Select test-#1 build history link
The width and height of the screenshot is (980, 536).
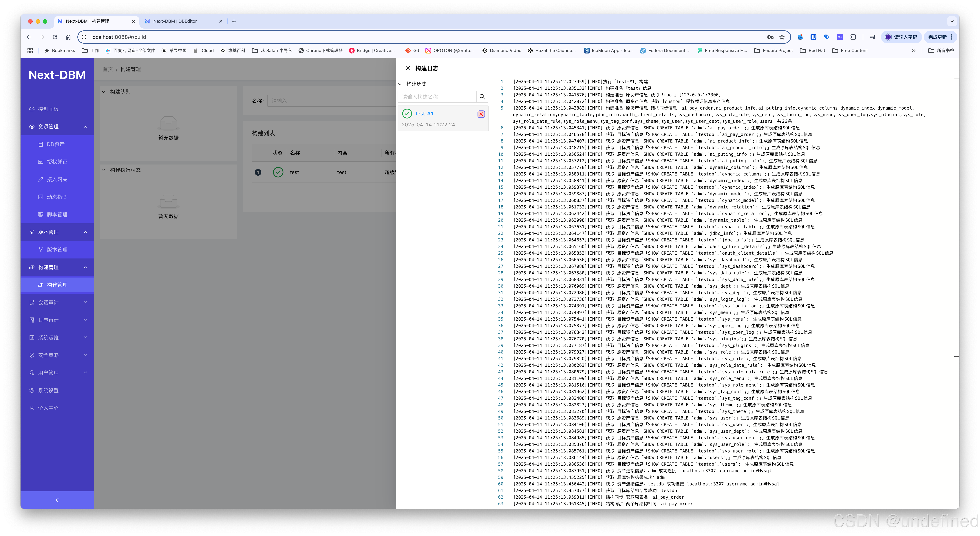pyautogui.click(x=424, y=114)
